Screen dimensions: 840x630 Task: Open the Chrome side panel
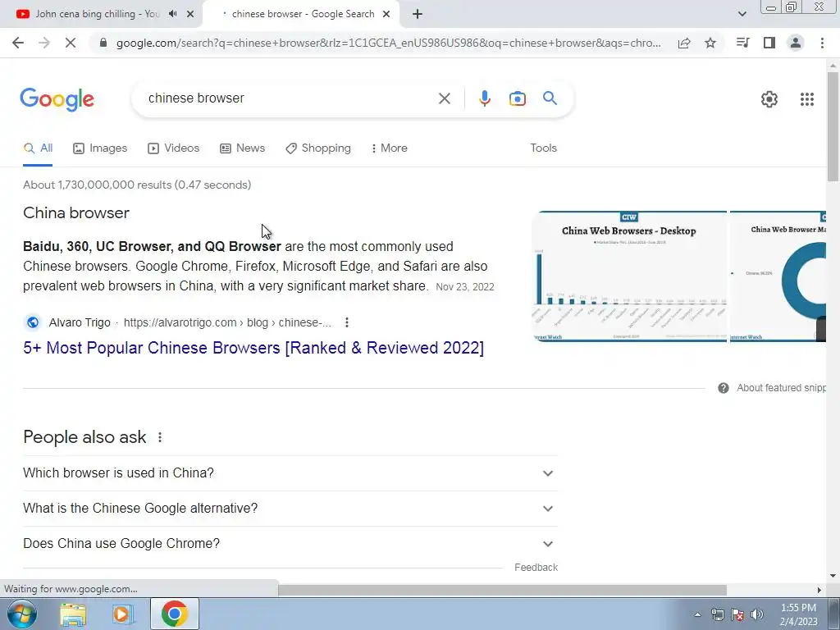tap(769, 43)
